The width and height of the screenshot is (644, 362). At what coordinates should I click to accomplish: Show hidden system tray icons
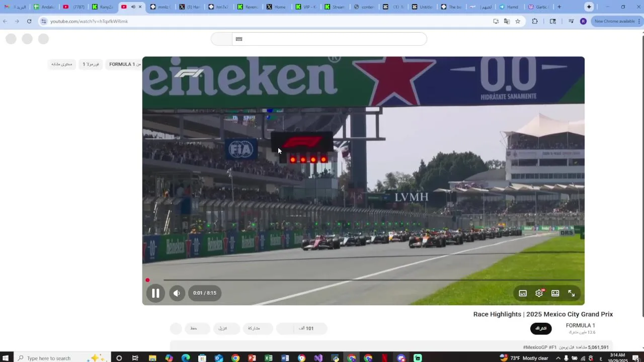(558, 358)
